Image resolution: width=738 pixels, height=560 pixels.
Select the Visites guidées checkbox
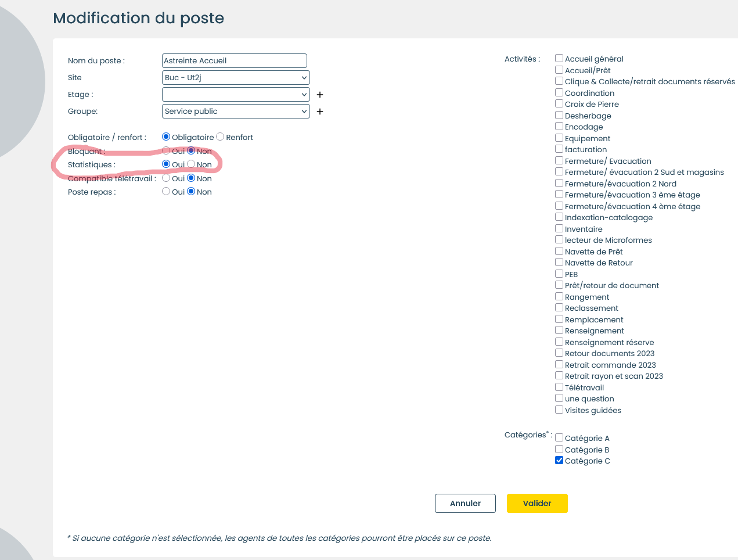(x=559, y=410)
